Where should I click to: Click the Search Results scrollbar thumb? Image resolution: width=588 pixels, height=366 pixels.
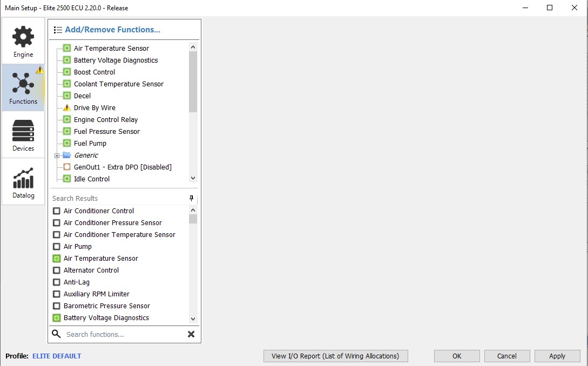[193, 219]
